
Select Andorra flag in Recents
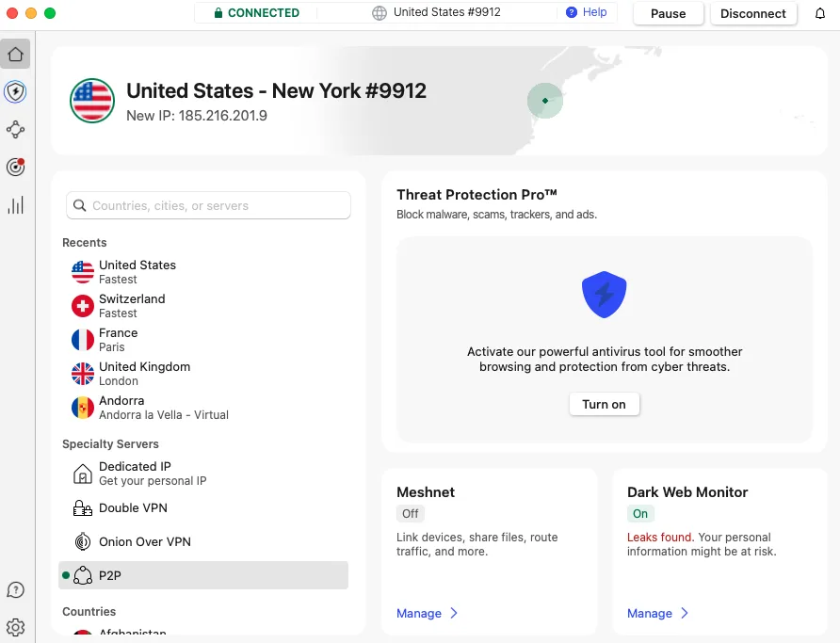(x=83, y=408)
